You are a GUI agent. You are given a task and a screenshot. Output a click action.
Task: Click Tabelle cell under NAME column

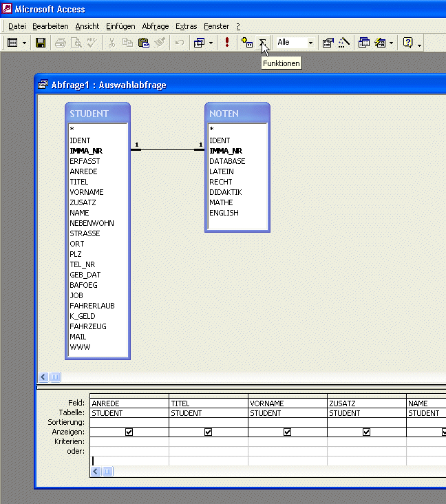point(426,413)
